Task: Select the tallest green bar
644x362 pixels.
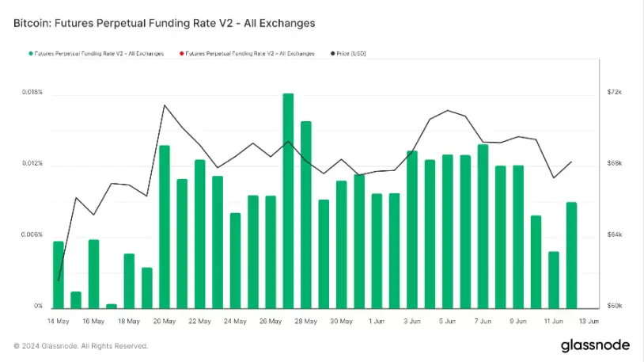Action: (x=288, y=200)
